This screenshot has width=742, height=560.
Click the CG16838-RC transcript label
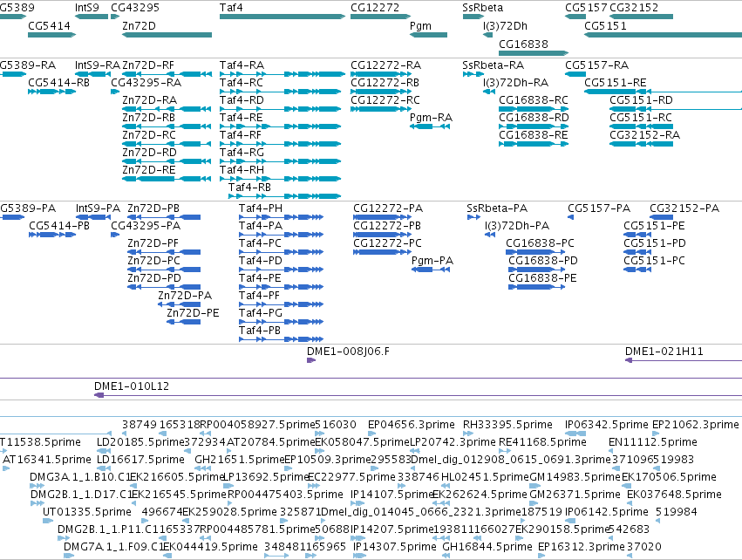pos(534,100)
